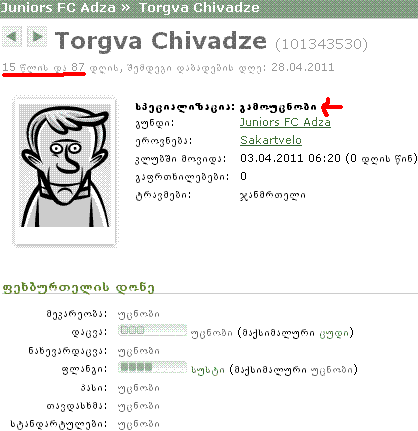Open Sakartvelo nationality link
Screen dimensions: 418x431
pyautogui.click(x=271, y=140)
